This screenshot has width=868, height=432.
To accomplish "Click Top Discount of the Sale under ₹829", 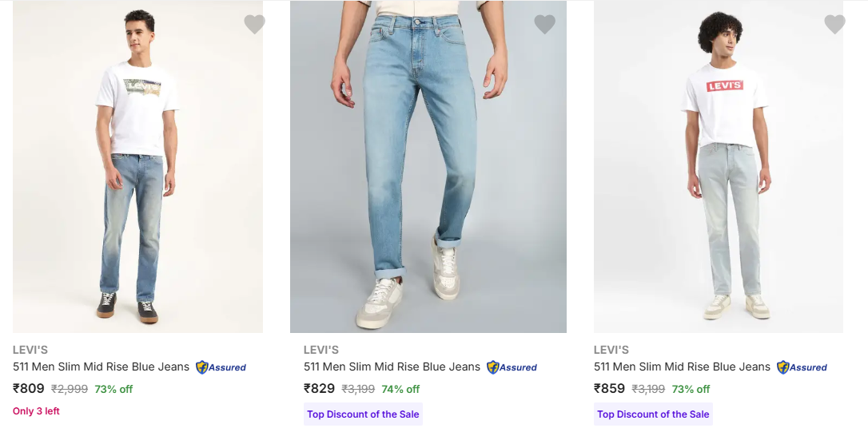I will coord(363,414).
